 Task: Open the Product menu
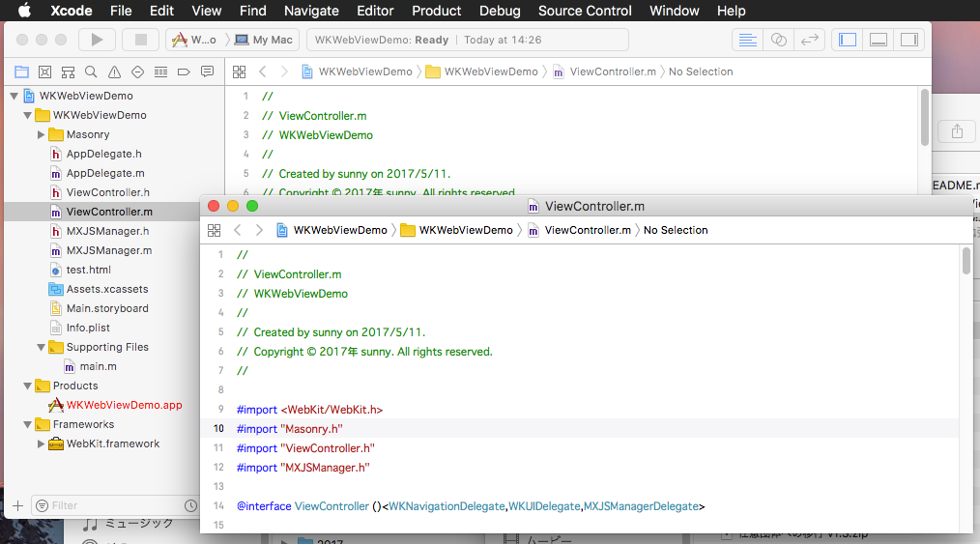pyautogui.click(x=436, y=11)
